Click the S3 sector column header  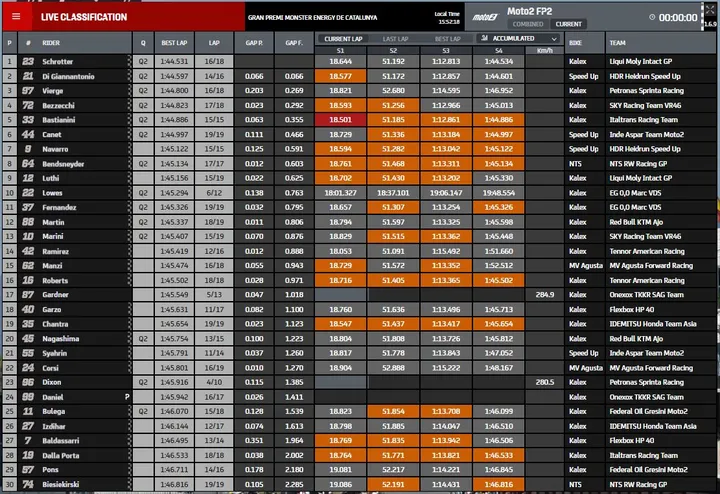[x=446, y=51]
